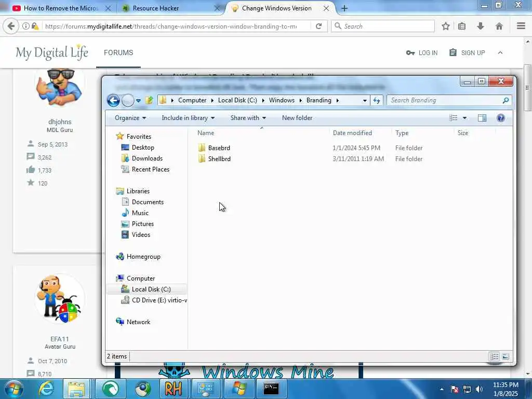Screen dimensions: 532x399
Task: Launch Internet Explorer from taskbar
Action: (46, 389)
